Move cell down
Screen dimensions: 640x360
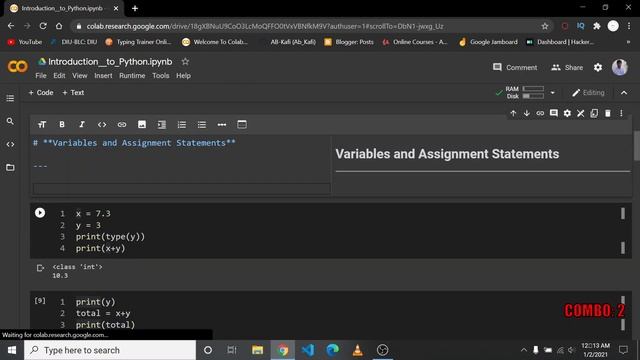point(527,113)
